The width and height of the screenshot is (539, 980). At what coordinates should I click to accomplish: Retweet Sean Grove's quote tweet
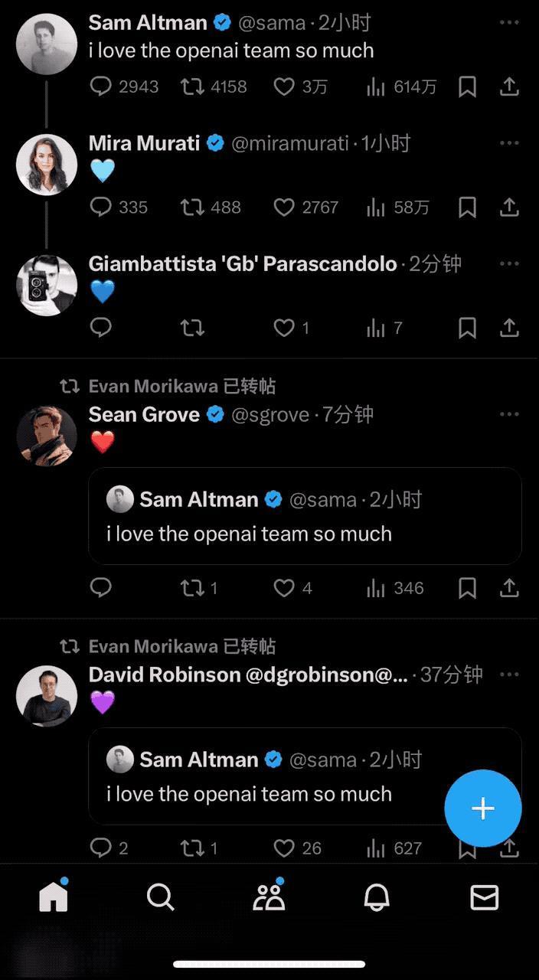[x=192, y=588]
